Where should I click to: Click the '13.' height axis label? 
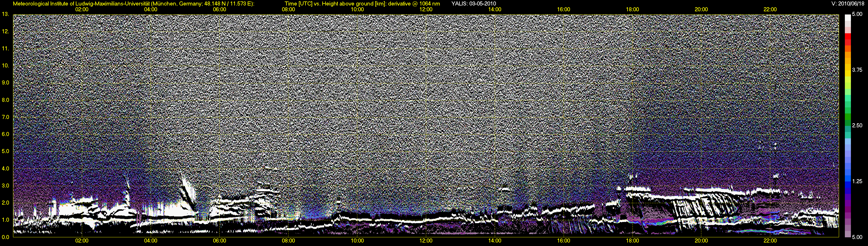(5, 14)
